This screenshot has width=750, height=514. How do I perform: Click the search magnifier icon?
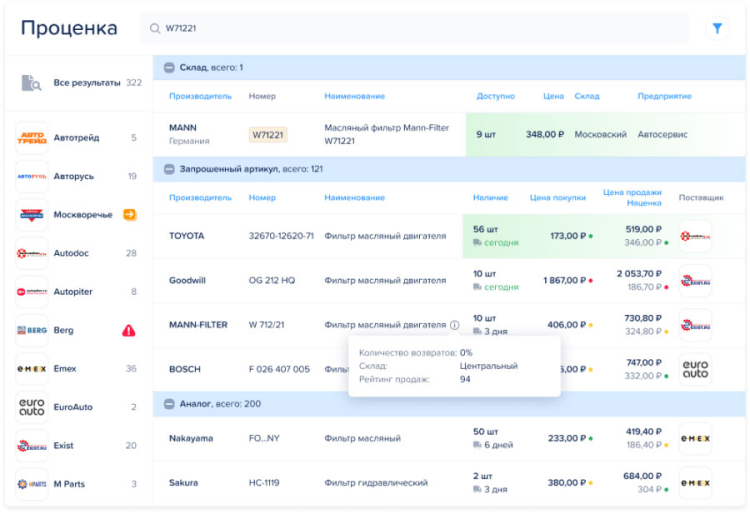(155, 29)
